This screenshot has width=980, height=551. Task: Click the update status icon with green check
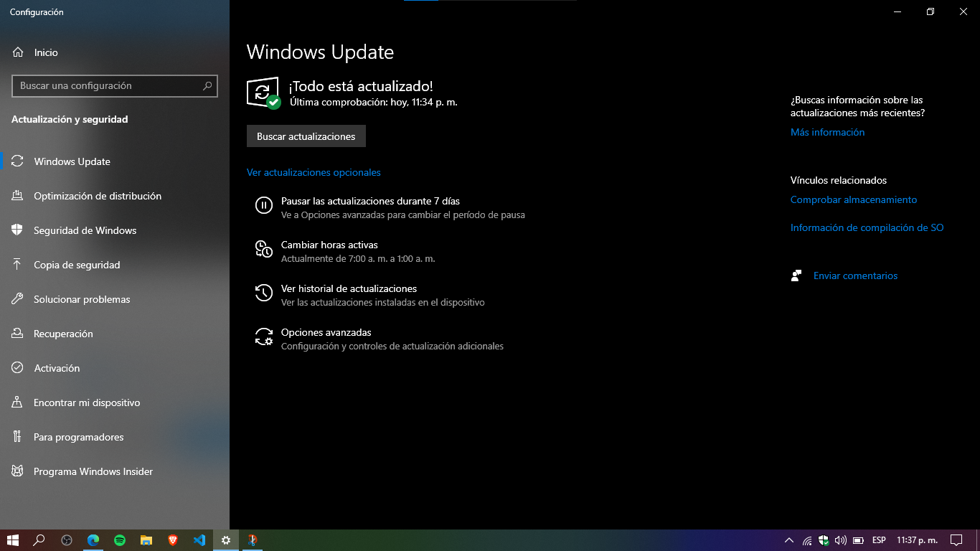click(263, 93)
